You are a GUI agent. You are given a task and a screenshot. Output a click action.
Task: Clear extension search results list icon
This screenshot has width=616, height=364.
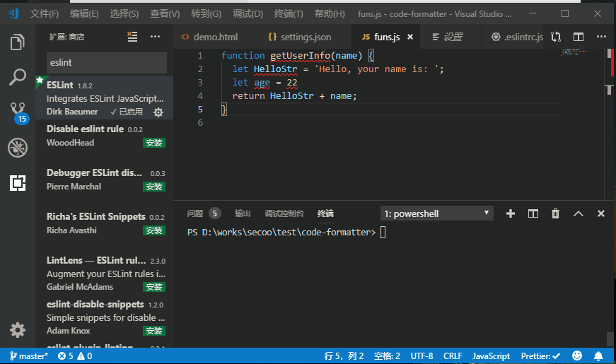click(132, 37)
